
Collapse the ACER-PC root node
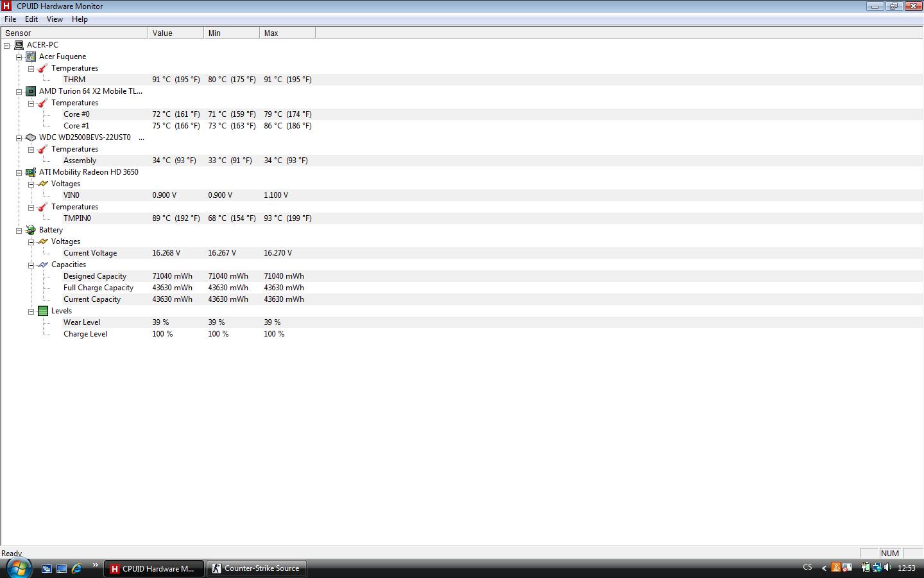[x=7, y=46]
